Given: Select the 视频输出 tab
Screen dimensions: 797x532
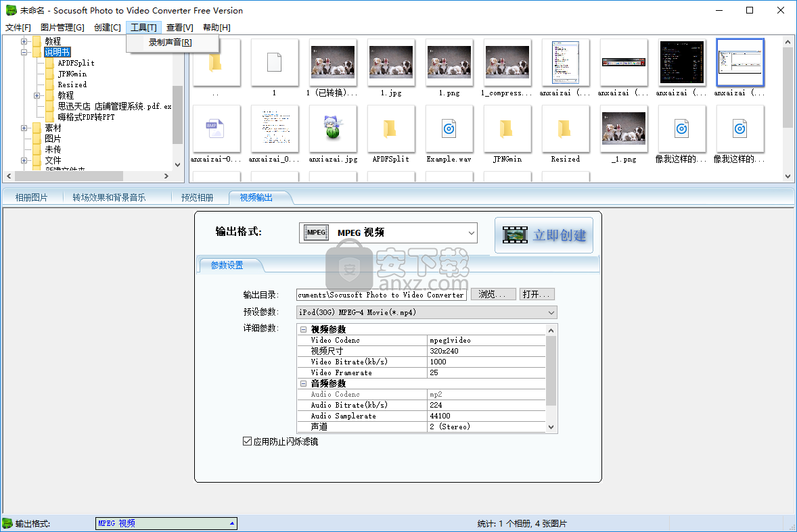Looking at the screenshot, I should coord(256,197).
